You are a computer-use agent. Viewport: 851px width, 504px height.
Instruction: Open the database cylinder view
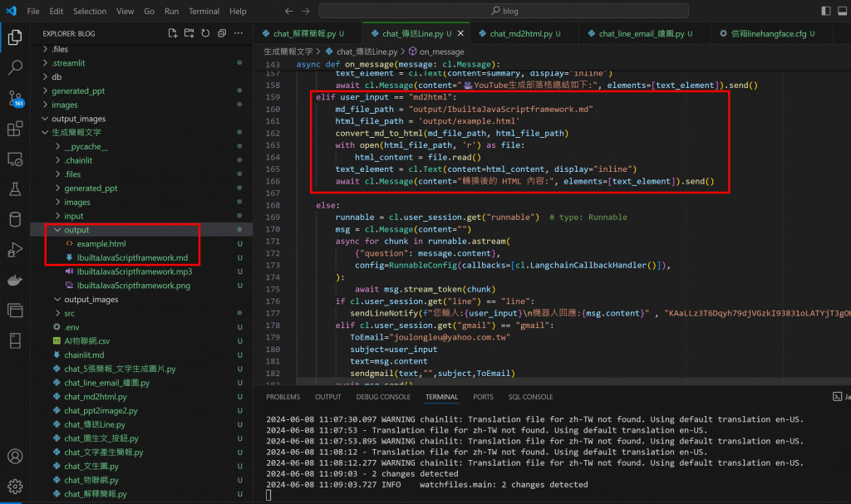15,219
